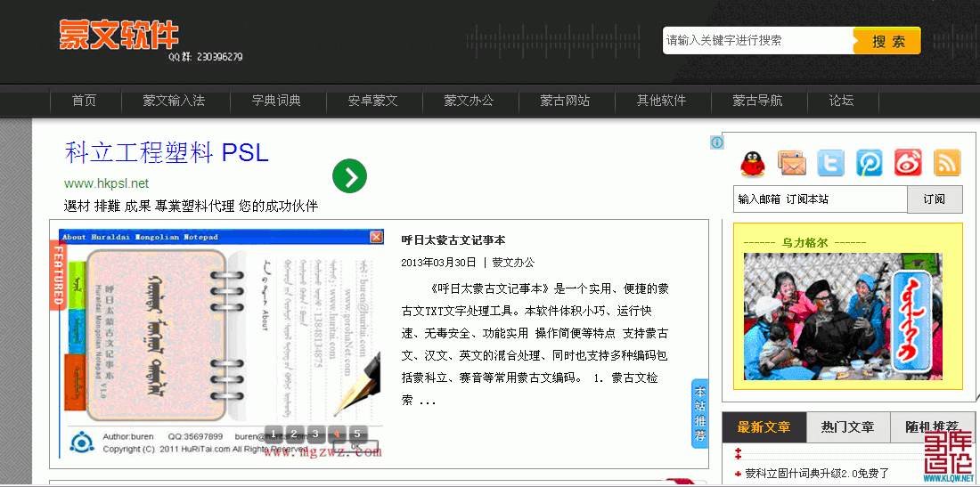Switch to slide 5 in featured slider
Viewport: 980px width, 487px height.
tap(357, 434)
